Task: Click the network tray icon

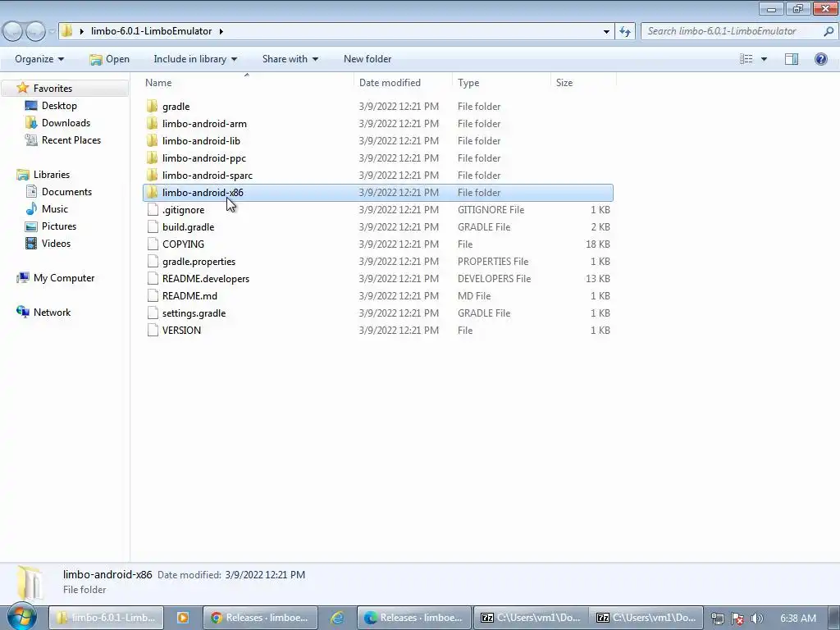Action: (717, 619)
